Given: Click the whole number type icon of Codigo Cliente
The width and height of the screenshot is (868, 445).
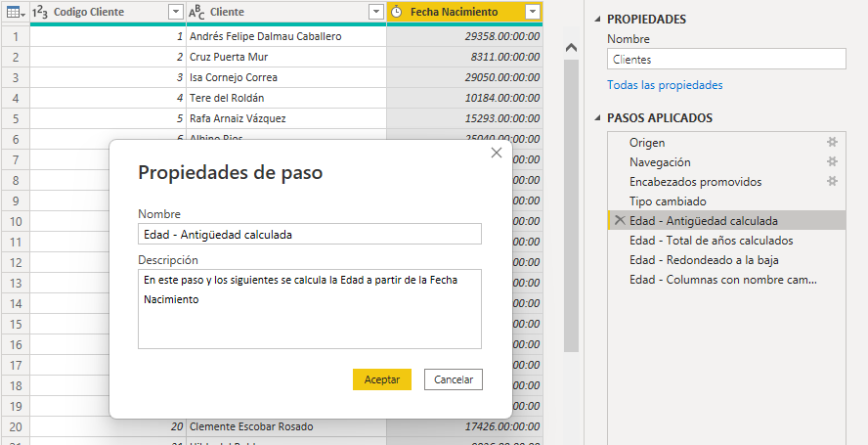Looking at the screenshot, I should [x=39, y=12].
